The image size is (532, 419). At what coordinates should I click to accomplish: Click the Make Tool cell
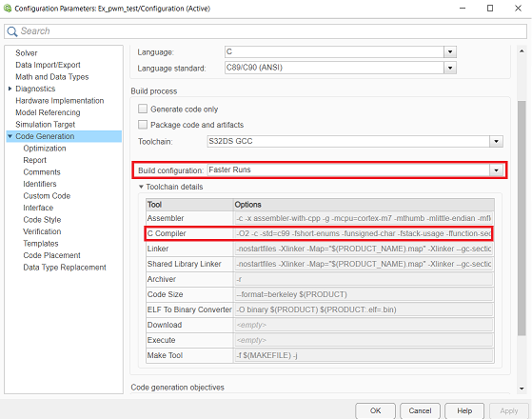point(189,355)
